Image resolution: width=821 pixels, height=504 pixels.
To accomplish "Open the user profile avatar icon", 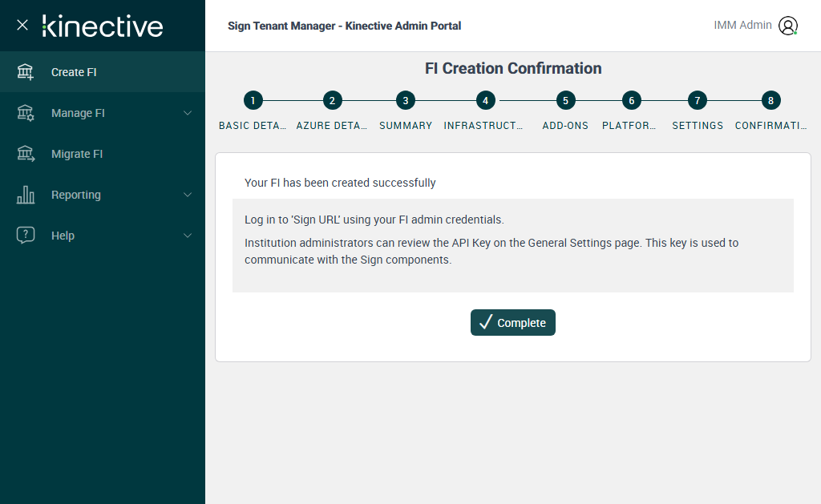I will point(788,25).
